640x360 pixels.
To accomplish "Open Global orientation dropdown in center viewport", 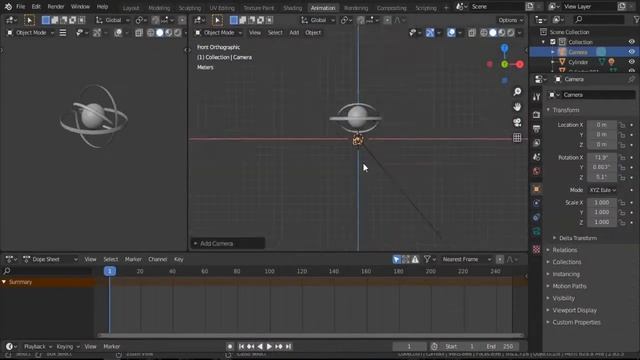I will (x=318, y=20).
